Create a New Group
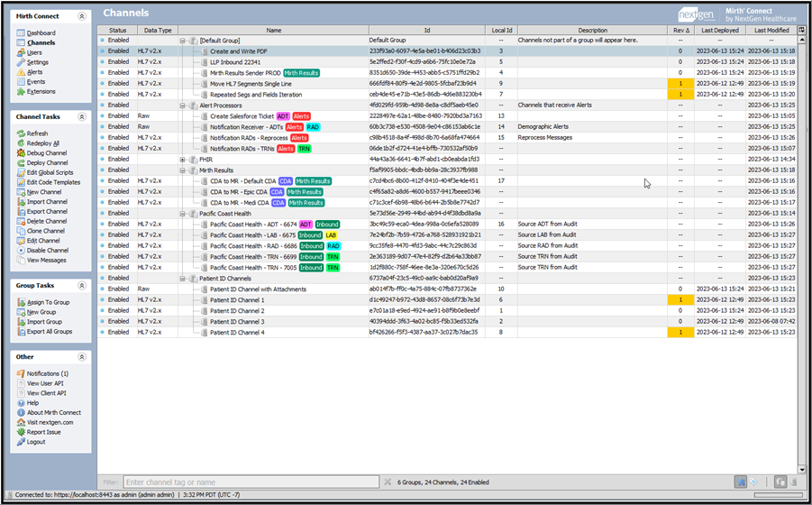 (x=41, y=312)
